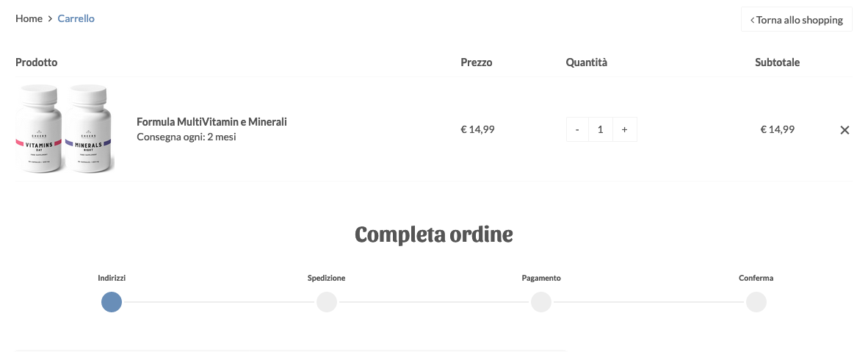The height and width of the screenshot is (352, 868).
Task: Go to the Home breadcrumb link
Action: click(x=29, y=18)
